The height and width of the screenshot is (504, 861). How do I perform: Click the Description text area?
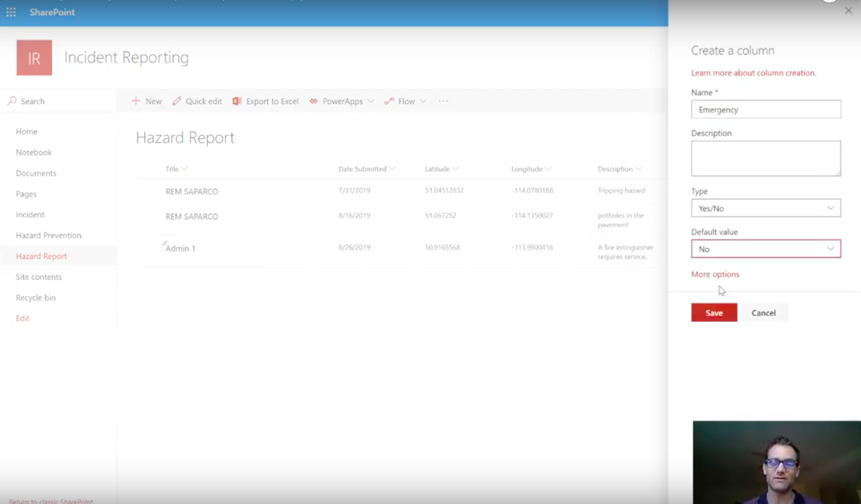[766, 159]
